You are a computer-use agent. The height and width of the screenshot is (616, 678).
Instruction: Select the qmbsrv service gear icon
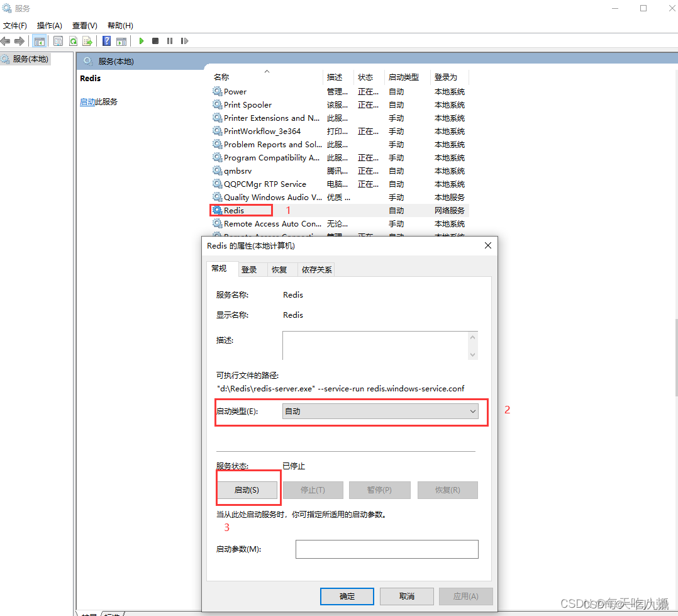[217, 171]
